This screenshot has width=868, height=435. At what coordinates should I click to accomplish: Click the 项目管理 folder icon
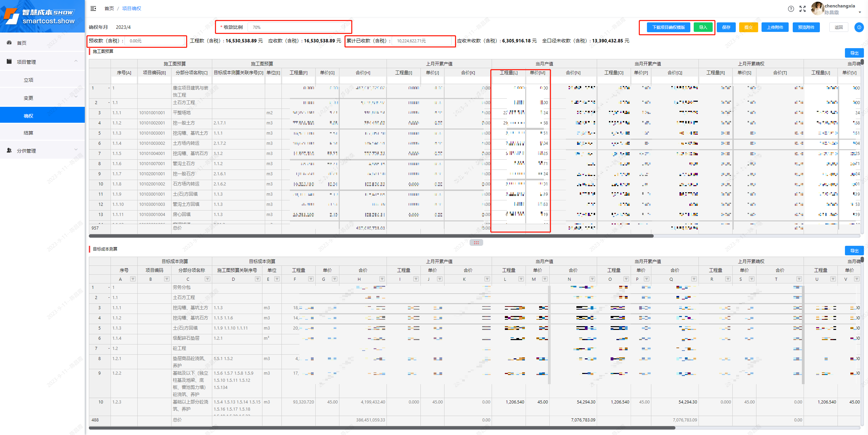9,62
